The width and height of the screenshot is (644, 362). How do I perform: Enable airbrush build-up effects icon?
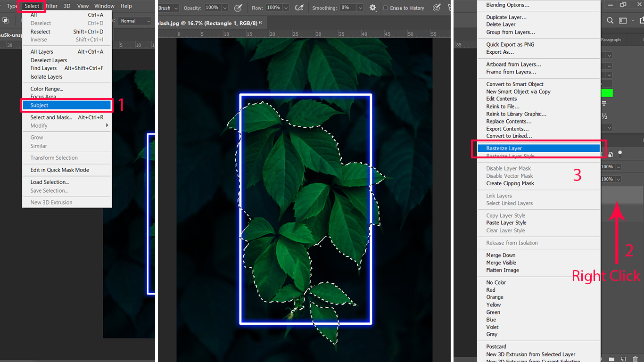(299, 8)
